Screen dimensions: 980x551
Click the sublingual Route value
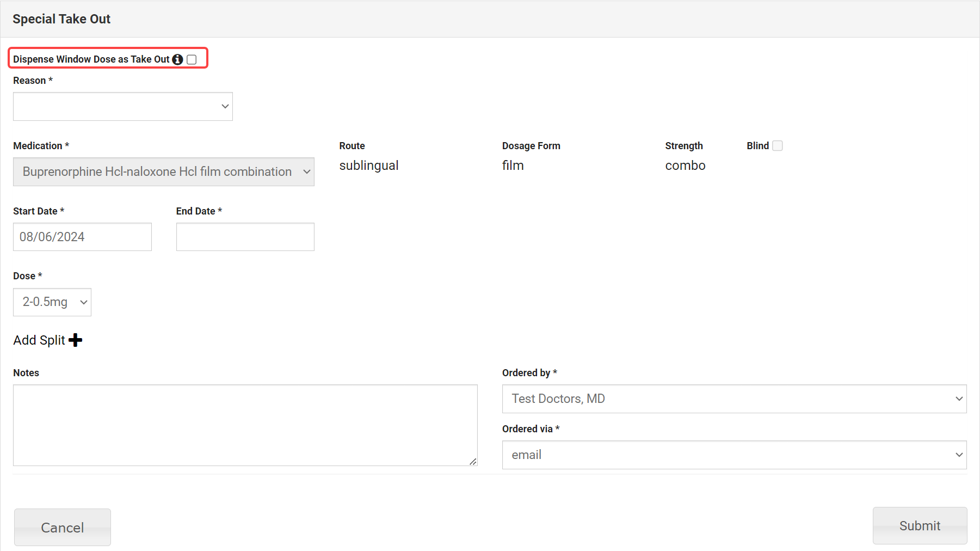368,166
